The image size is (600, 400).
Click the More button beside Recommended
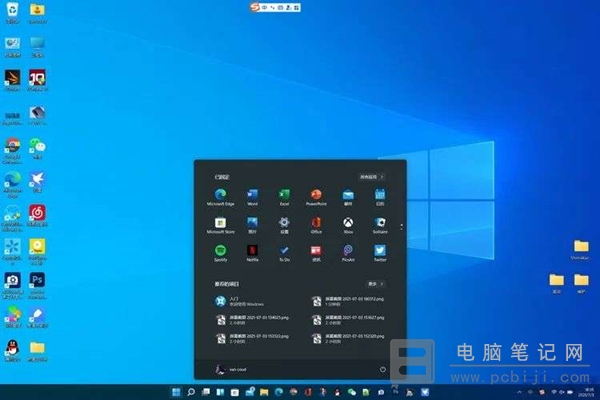tap(375, 284)
